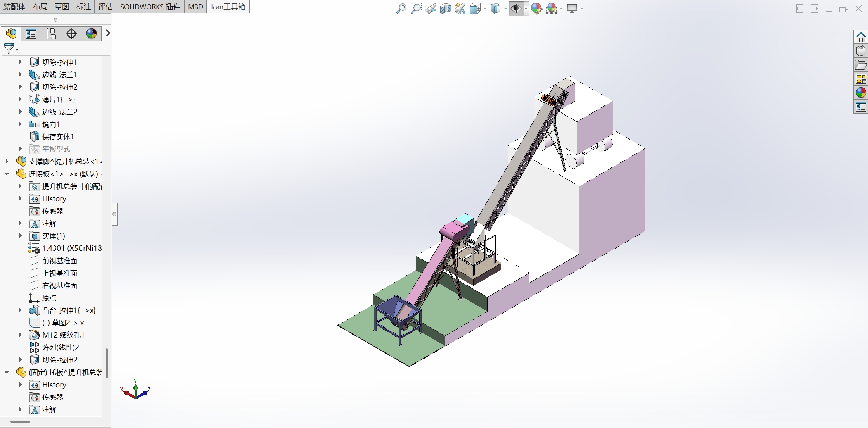Select 前视基准面 plane
The image size is (868, 428).
tap(59, 261)
